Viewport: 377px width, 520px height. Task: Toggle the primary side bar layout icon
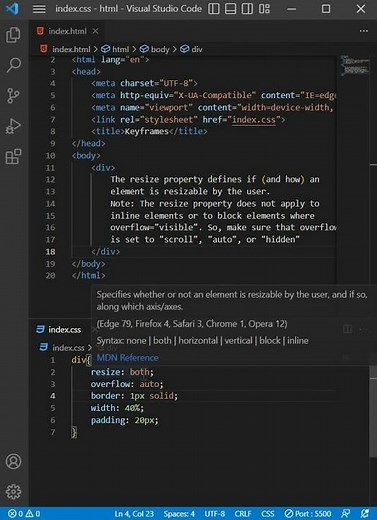click(214, 9)
